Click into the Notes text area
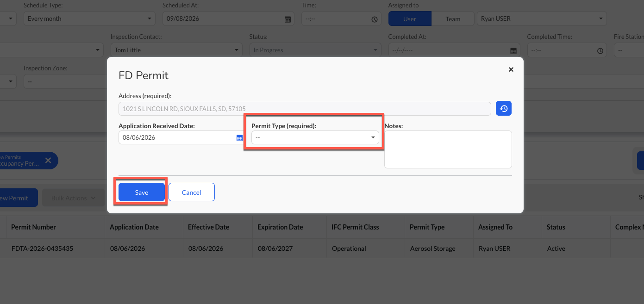Screen dimensions: 644x304 coord(448,149)
